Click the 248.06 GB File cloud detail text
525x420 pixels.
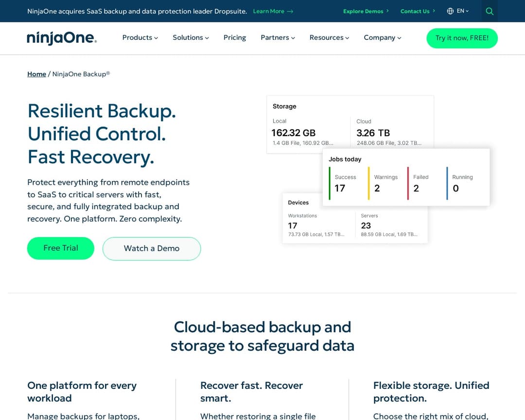point(389,143)
